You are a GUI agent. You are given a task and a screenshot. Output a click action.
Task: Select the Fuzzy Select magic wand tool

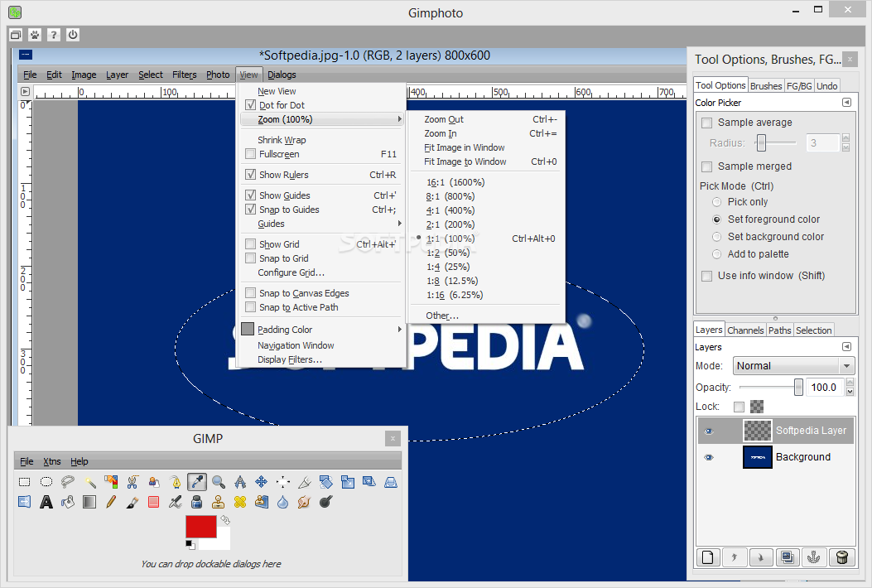(x=89, y=482)
